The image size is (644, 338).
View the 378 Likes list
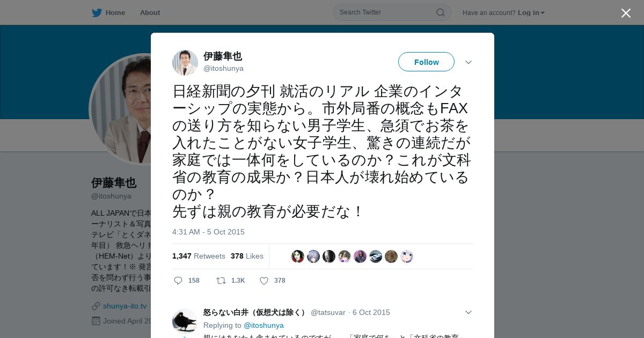[x=247, y=256]
